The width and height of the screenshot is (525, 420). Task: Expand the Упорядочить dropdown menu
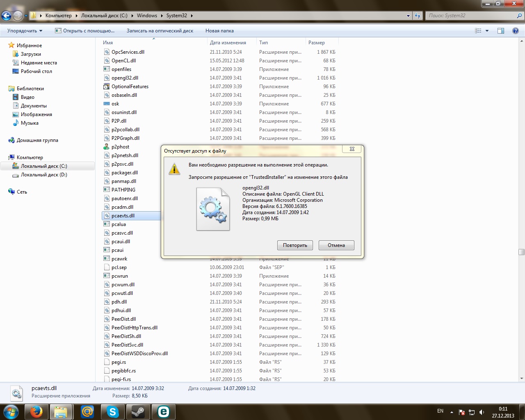[25, 31]
